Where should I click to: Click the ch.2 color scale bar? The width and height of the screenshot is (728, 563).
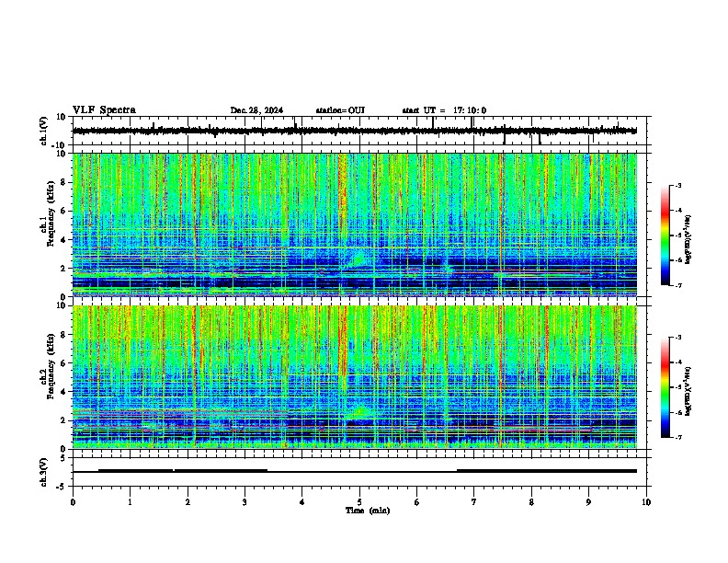point(665,387)
